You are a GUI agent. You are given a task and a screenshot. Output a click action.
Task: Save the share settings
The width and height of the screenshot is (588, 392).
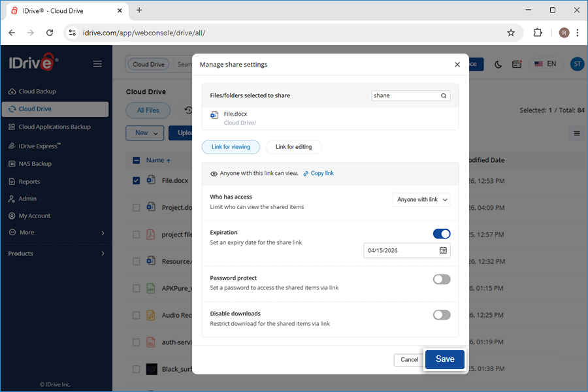tap(445, 359)
